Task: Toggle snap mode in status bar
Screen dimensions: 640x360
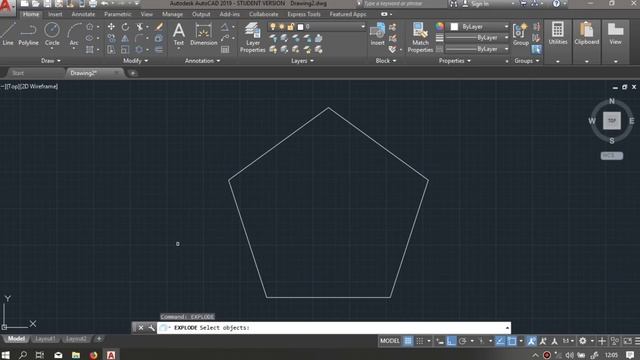Action: [x=420, y=341]
